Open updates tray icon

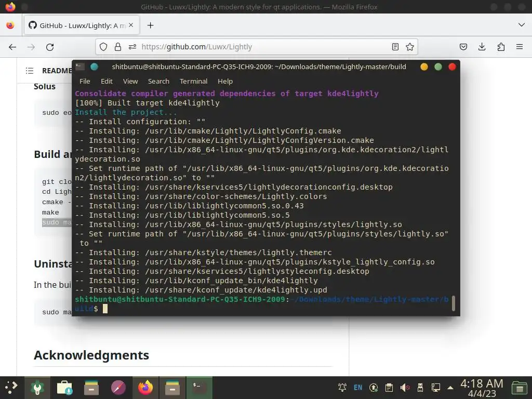[374, 388]
